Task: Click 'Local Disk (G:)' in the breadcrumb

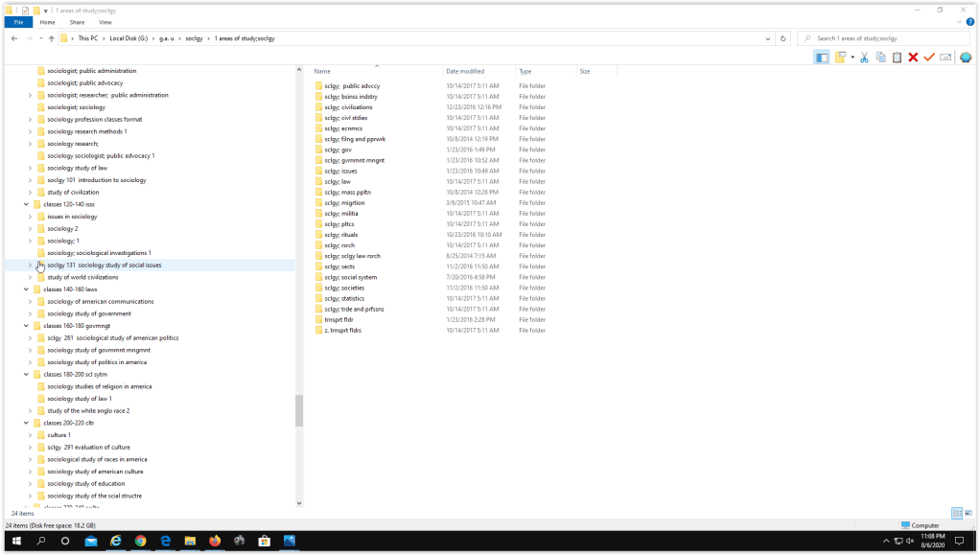Action: point(128,38)
